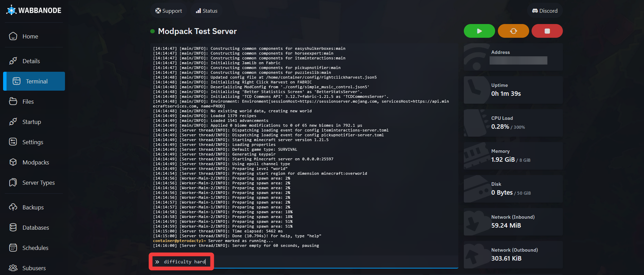
Task: Open the Support link
Action: pos(168,11)
